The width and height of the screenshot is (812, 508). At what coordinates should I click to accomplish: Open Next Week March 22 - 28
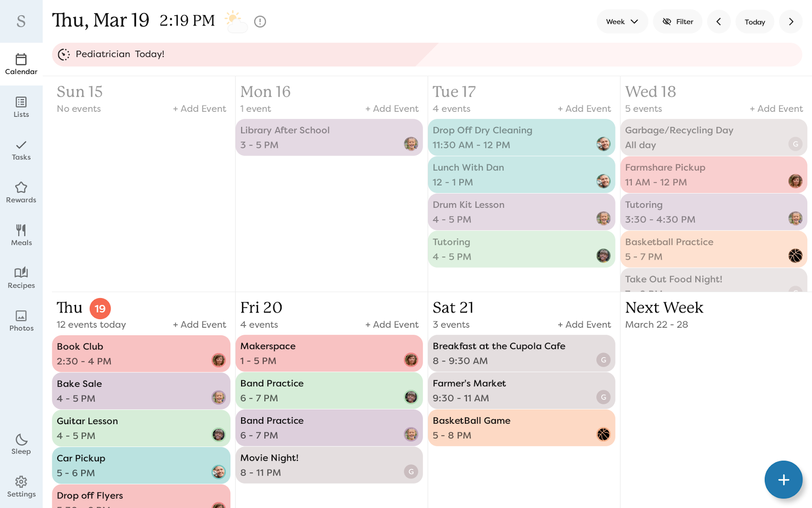click(664, 315)
